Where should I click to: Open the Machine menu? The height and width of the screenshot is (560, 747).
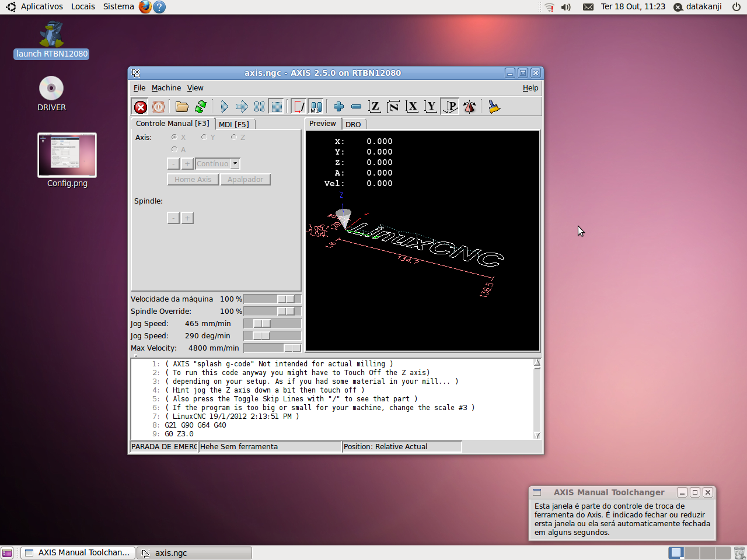coord(166,88)
